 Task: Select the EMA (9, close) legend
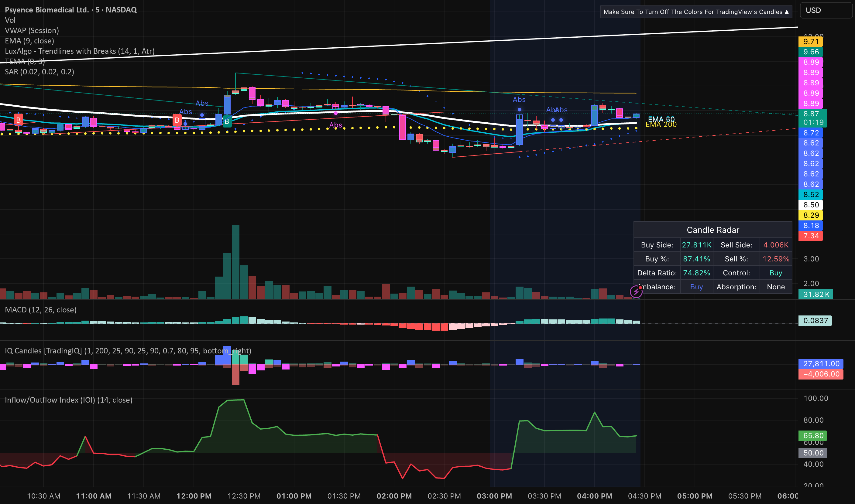pyautogui.click(x=29, y=41)
